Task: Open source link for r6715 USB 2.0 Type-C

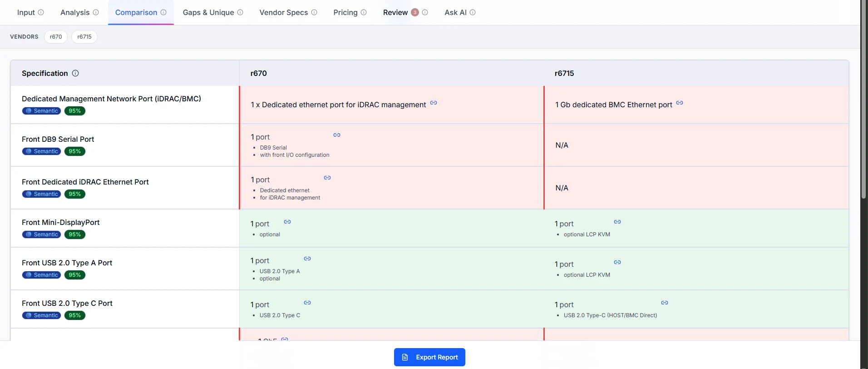Action: coord(665,303)
